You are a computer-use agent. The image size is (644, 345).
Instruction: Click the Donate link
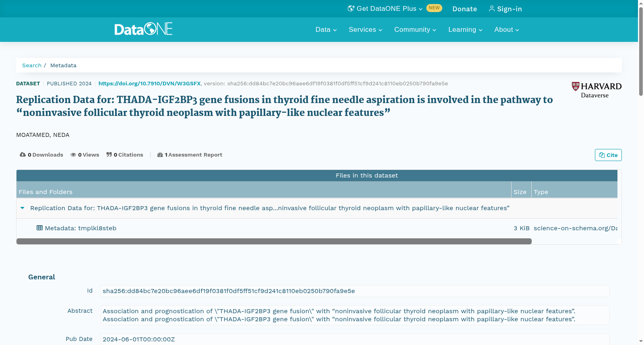tap(464, 9)
